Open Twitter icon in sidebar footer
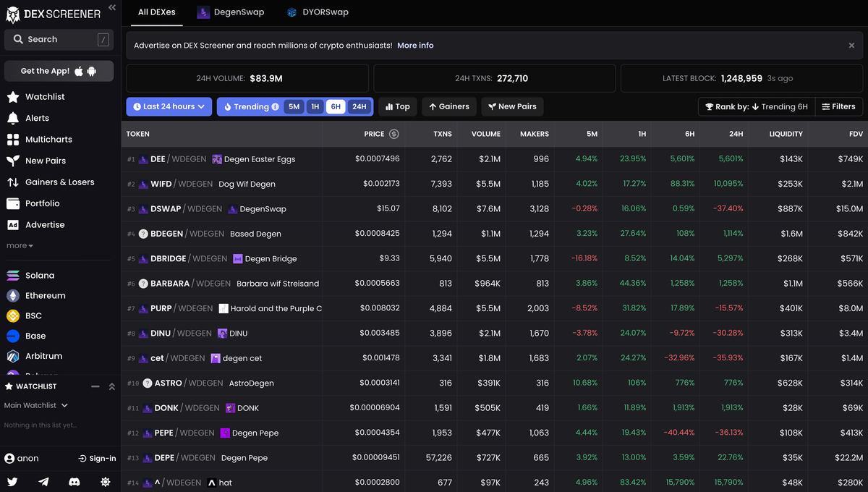The image size is (868, 492). (12, 481)
